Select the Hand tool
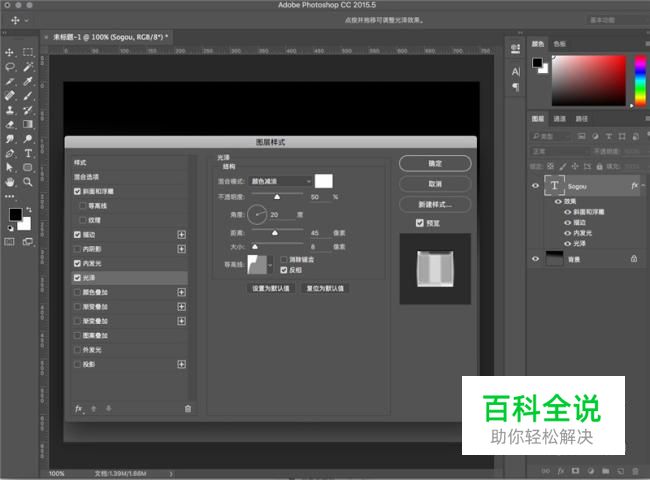Image resolution: width=650 pixels, height=480 pixels. pyautogui.click(x=9, y=182)
